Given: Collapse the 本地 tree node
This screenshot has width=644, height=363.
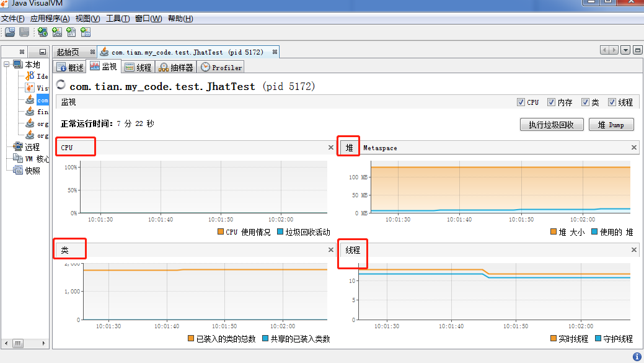Looking at the screenshot, I should [6, 65].
